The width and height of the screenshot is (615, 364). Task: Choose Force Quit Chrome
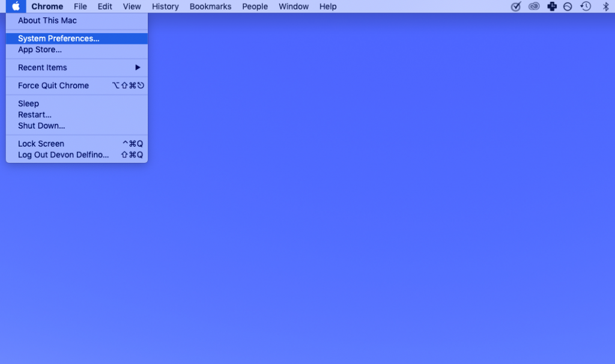coord(77,85)
